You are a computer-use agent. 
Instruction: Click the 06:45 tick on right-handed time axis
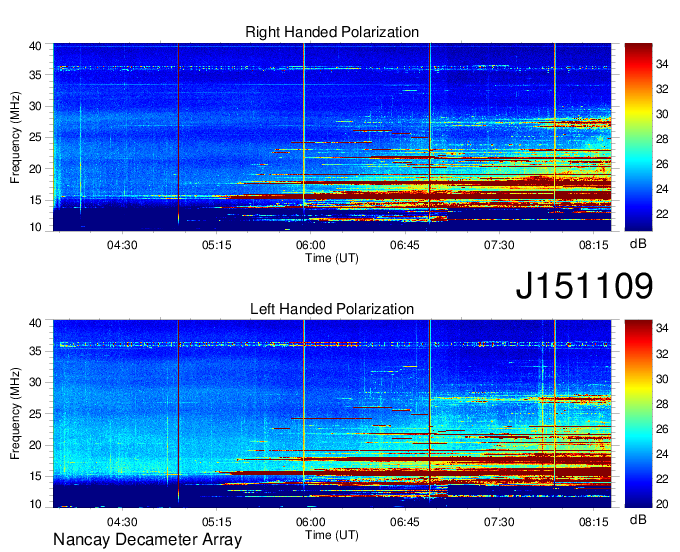[x=405, y=245]
